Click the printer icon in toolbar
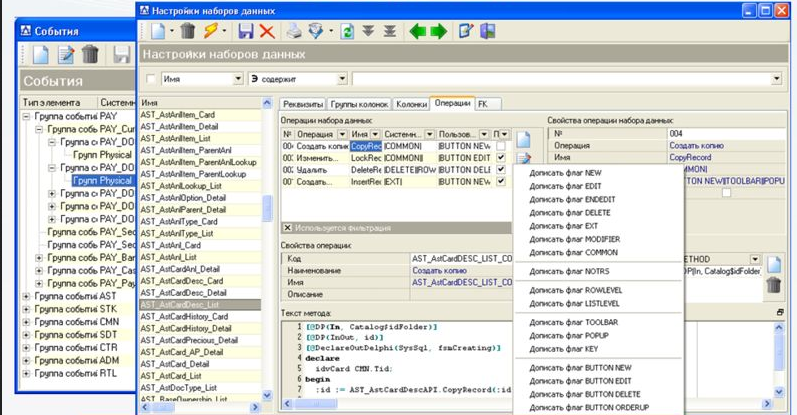The height and width of the screenshot is (415, 797). [x=294, y=31]
